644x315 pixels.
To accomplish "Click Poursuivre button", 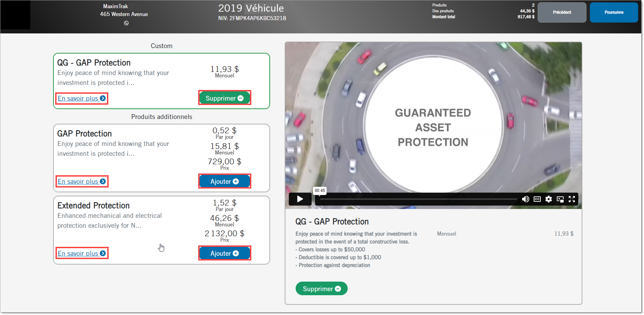I will tap(614, 12).
